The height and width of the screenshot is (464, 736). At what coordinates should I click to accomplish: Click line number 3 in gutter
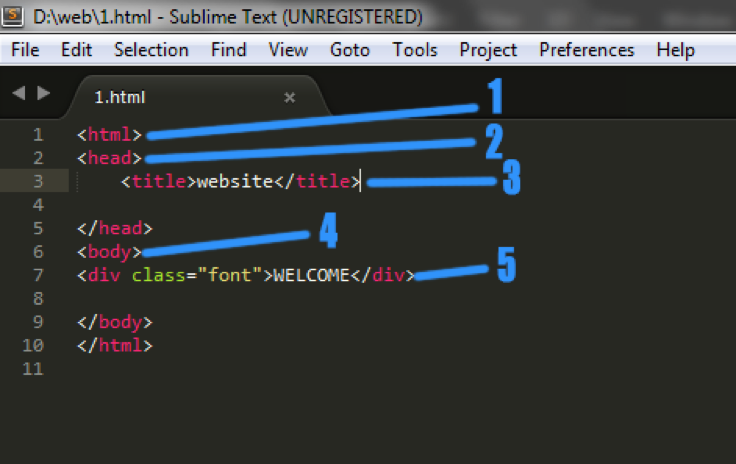[x=38, y=182]
